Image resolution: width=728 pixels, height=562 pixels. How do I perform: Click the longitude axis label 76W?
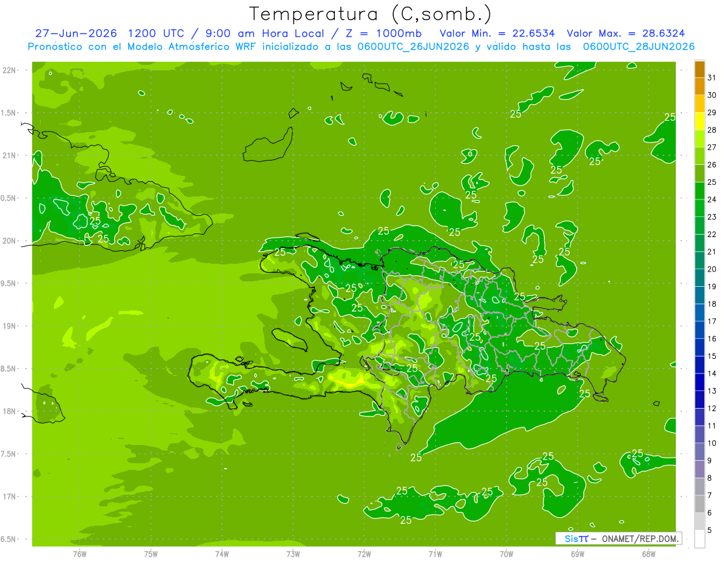click(x=79, y=554)
